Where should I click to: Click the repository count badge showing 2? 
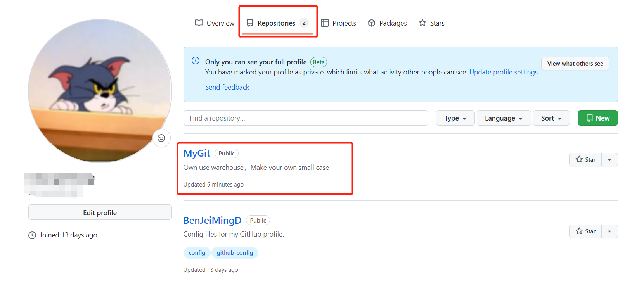coord(304,23)
